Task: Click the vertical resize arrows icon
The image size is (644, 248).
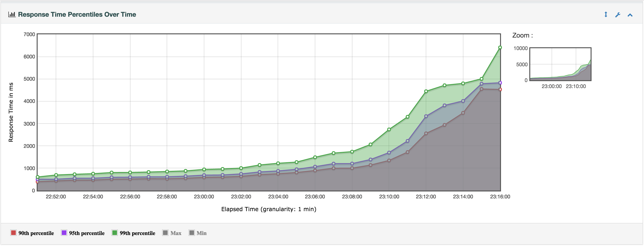Action: pos(606,15)
